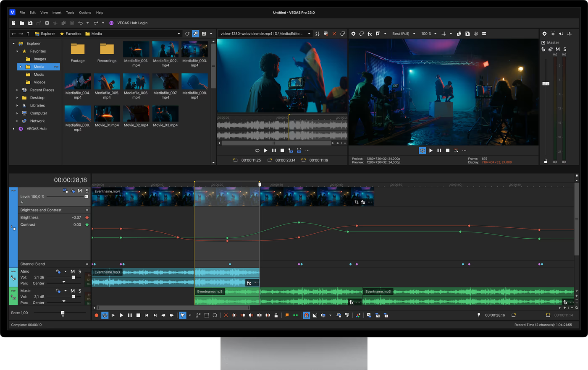
Task: Click the split screen view icon
Action: 378,34
